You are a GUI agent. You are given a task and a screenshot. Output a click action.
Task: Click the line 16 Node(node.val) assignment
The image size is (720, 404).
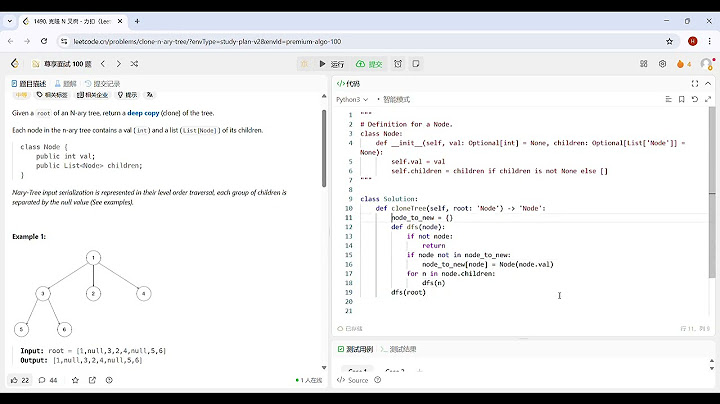(x=488, y=264)
